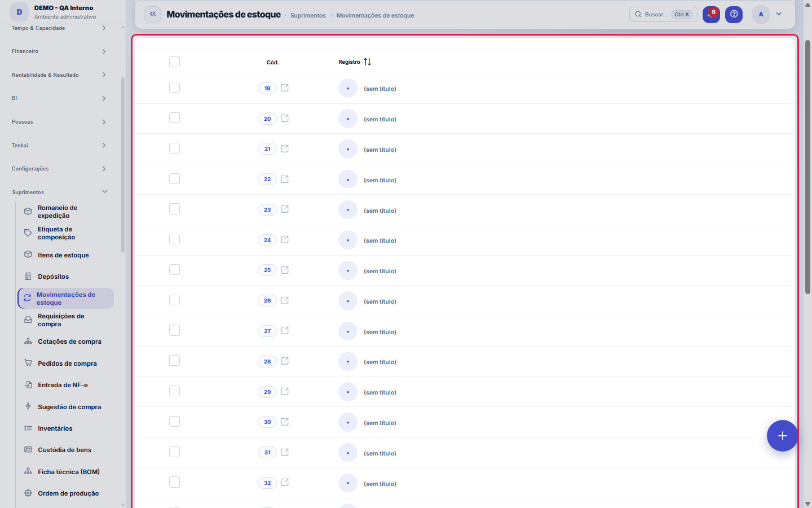Check the checkbox for row 21
The height and width of the screenshot is (508, 812).
[x=174, y=148]
